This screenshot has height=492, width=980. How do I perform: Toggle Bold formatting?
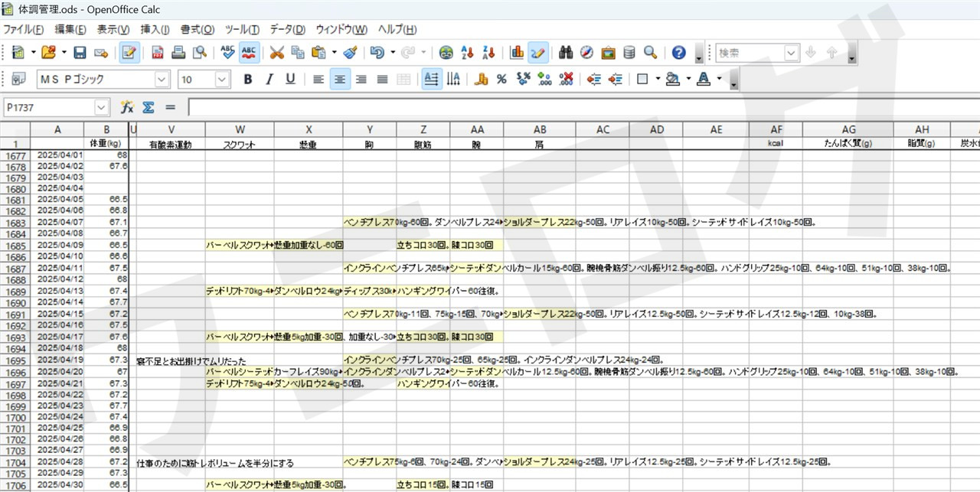click(x=247, y=79)
